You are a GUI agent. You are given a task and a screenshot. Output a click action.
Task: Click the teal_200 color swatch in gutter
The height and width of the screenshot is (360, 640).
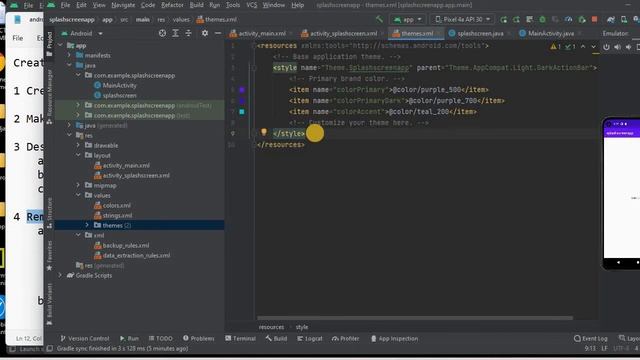tap(242, 111)
